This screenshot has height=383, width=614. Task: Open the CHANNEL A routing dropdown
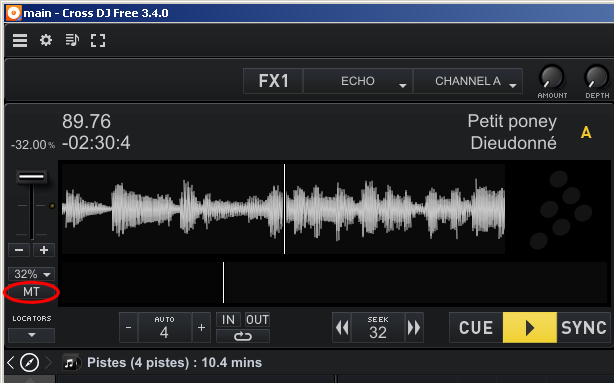point(468,81)
